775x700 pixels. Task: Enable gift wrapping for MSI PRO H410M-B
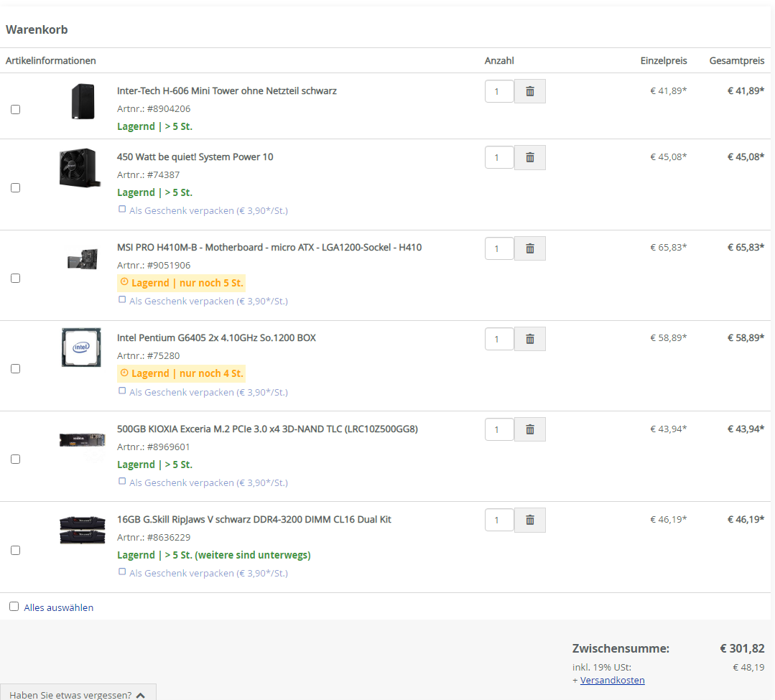pyautogui.click(x=122, y=299)
